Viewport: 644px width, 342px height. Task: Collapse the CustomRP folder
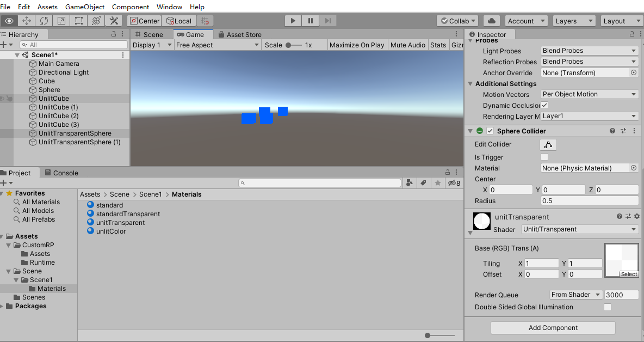[x=9, y=245]
